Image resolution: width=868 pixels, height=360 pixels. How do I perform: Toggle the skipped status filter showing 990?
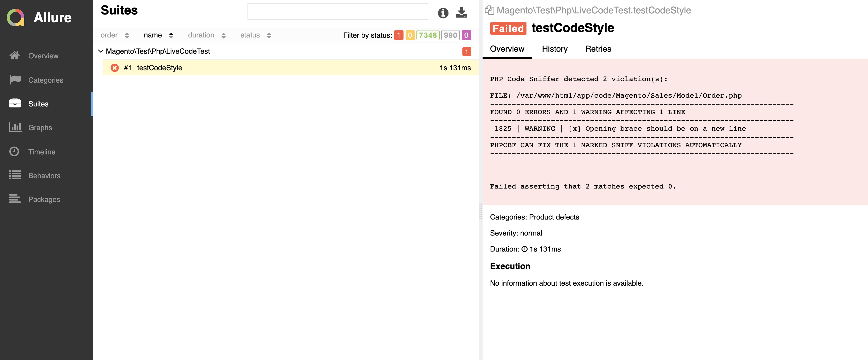(x=450, y=35)
